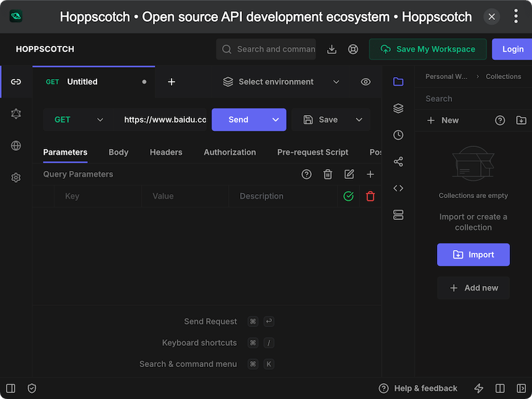
Task: Open the support lifebuoy icon
Action: [353, 49]
